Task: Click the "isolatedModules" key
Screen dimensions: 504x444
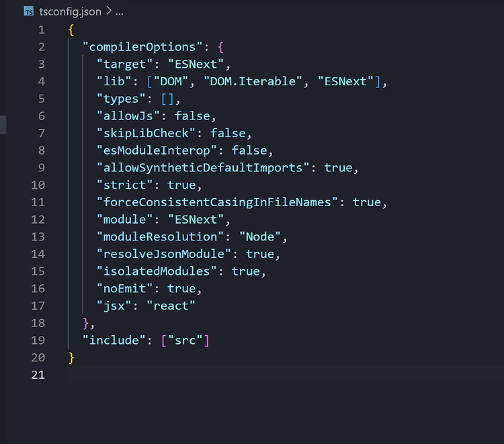Action: [157, 271]
